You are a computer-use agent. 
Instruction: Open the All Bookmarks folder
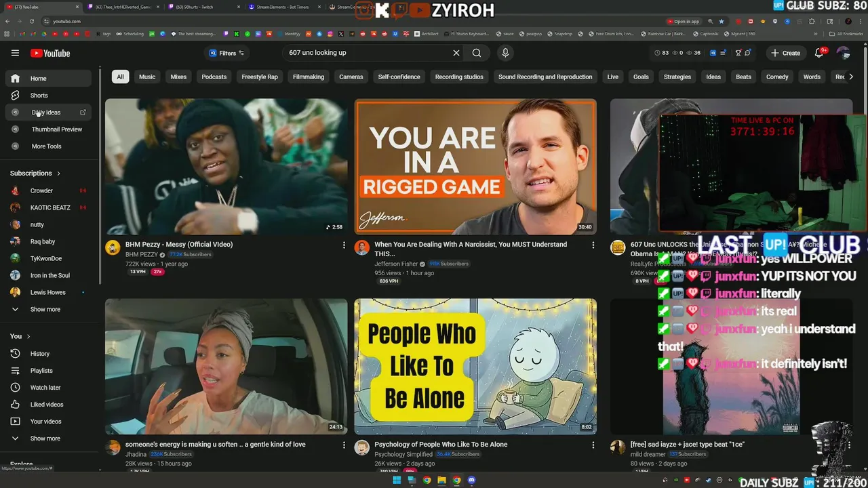(846, 34)
